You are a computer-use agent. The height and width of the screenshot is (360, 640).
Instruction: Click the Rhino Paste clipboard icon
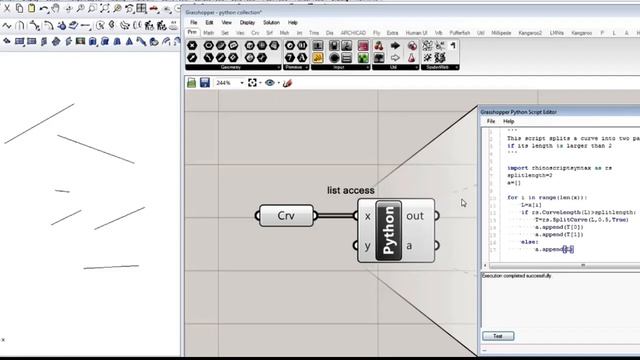(31, 8)
